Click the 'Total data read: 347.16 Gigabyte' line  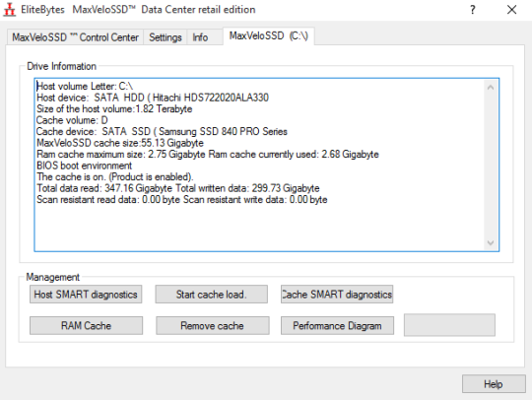coord(178,188)
